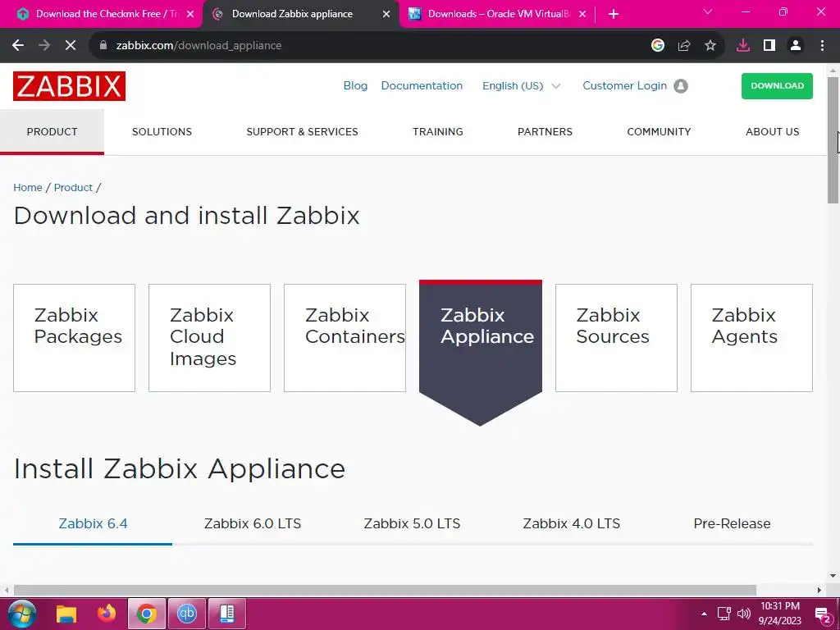Open PARTNERS menu
Screen dimensions: 840x630
pyautogui.click(x=545, y=132)
